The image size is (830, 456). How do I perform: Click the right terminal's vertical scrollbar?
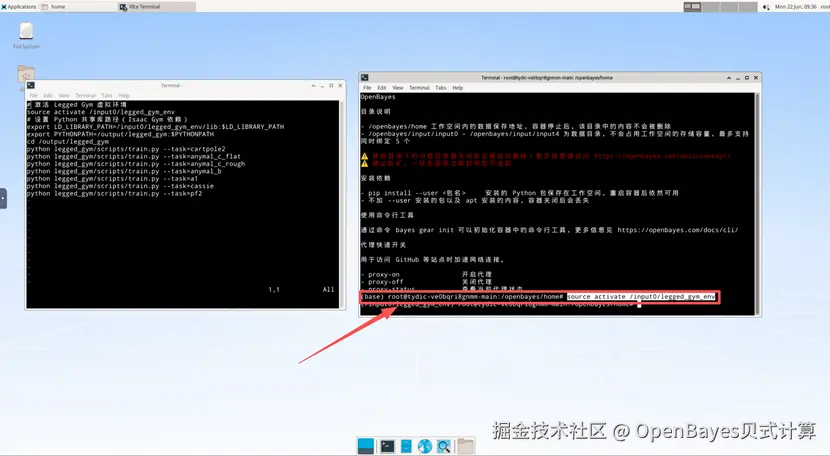(757, 203)
